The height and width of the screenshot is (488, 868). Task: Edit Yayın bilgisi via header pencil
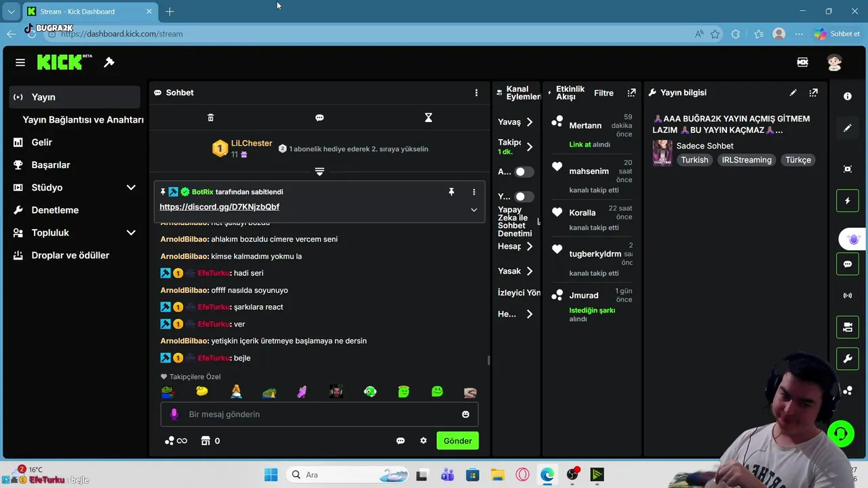coord(793,93)
